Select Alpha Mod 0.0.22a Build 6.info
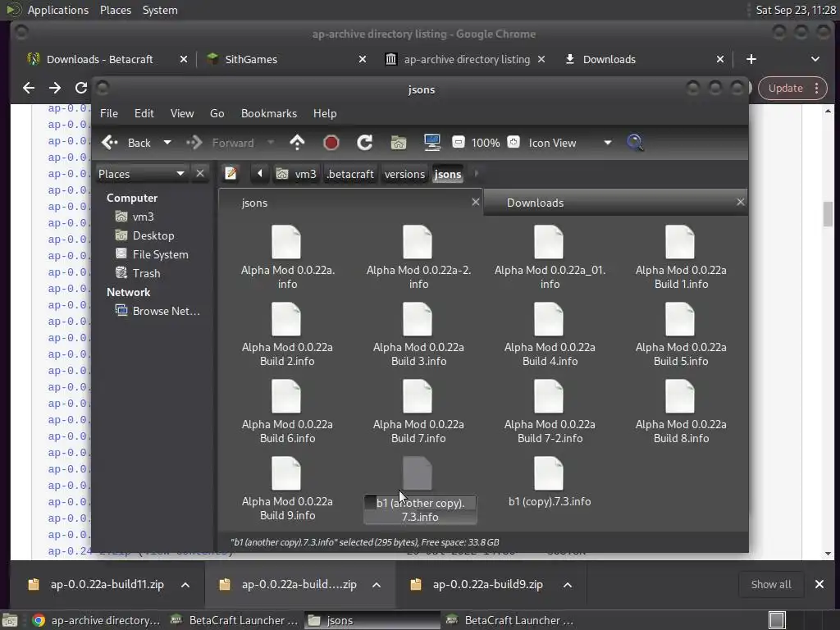 (x=287, y=412)
